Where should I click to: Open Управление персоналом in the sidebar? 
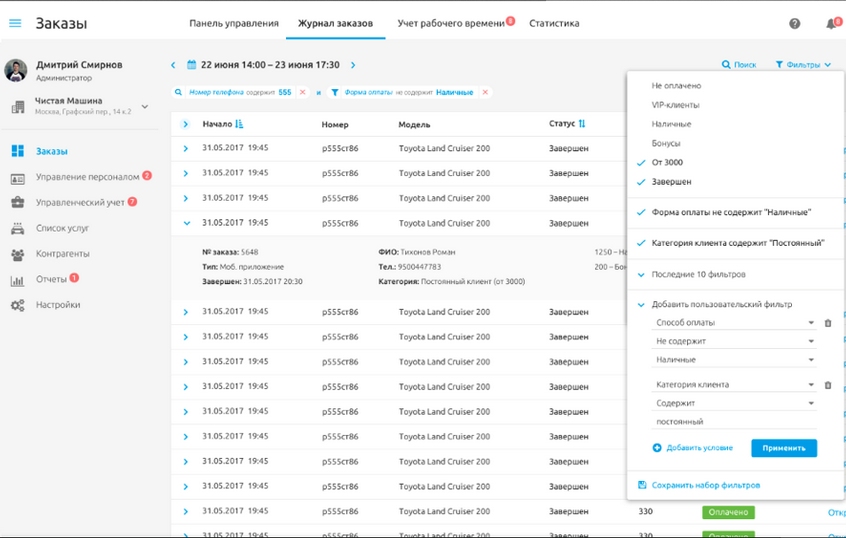click(x=87, y=177)
